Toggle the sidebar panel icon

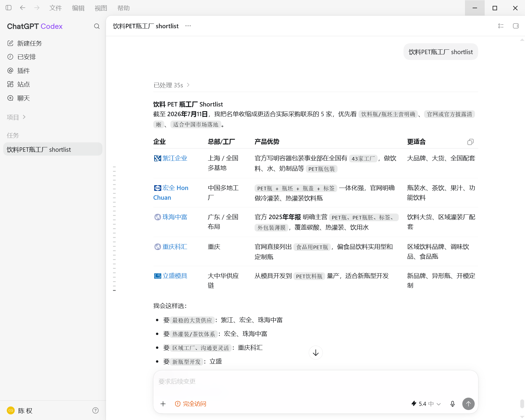click(9, 8)
